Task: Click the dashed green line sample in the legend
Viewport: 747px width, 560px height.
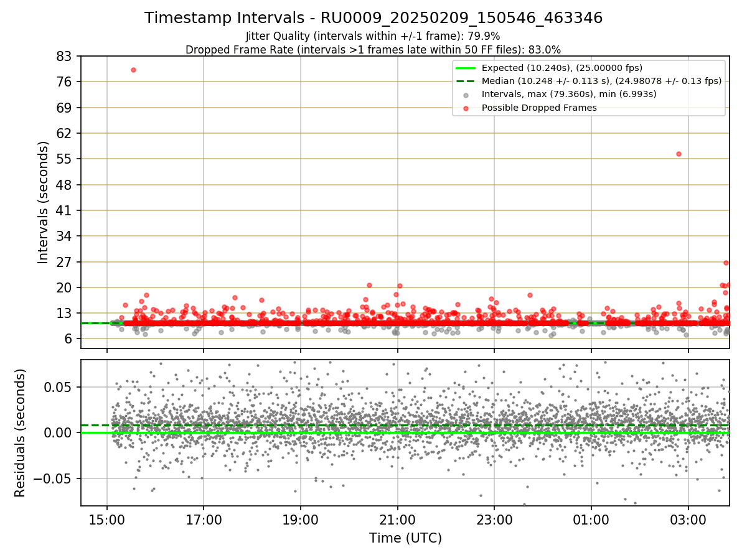Action: coord(466,82)
